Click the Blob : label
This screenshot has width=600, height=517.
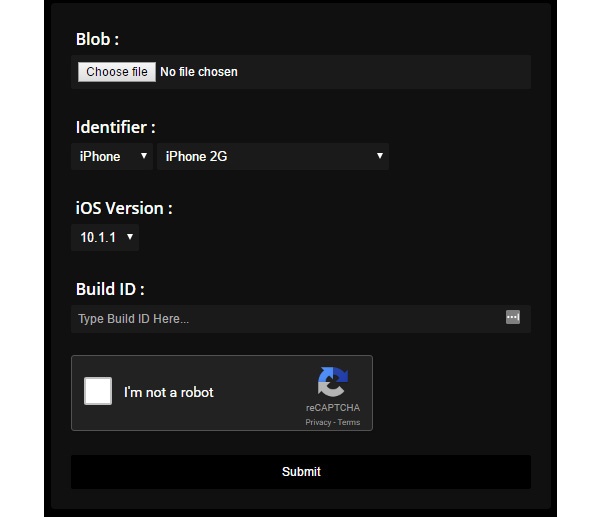97,39
